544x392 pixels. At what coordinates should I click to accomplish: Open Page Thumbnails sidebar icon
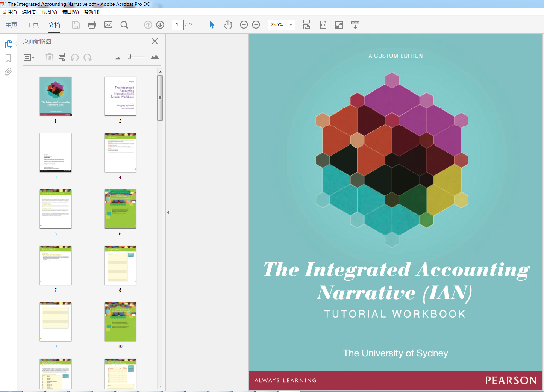tap(8, 44)
